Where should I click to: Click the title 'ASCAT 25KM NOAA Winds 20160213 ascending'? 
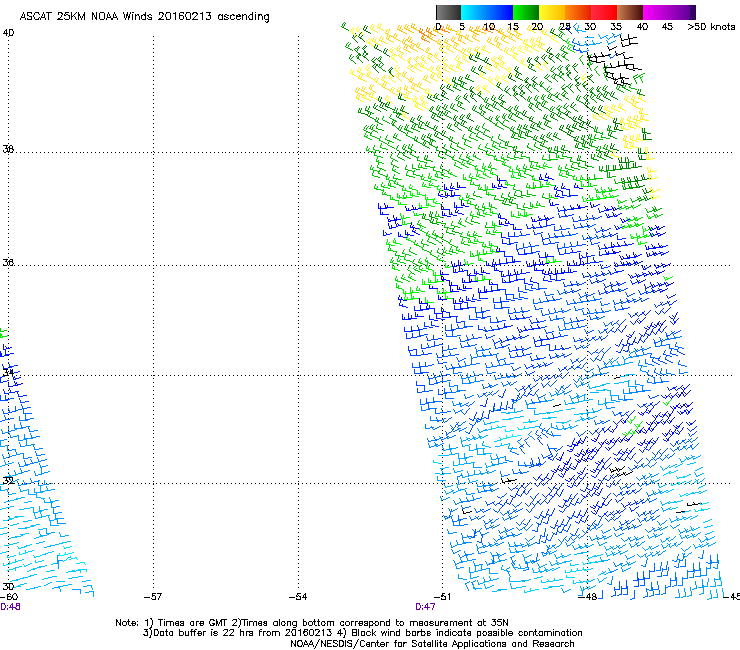click(x=144, y=17)
